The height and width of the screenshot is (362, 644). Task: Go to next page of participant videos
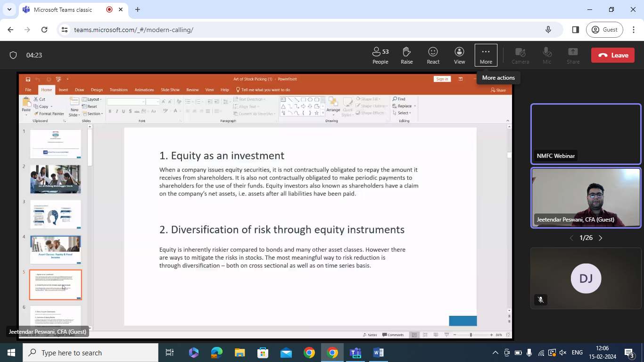pyautogui.click(x=600, y=238)
